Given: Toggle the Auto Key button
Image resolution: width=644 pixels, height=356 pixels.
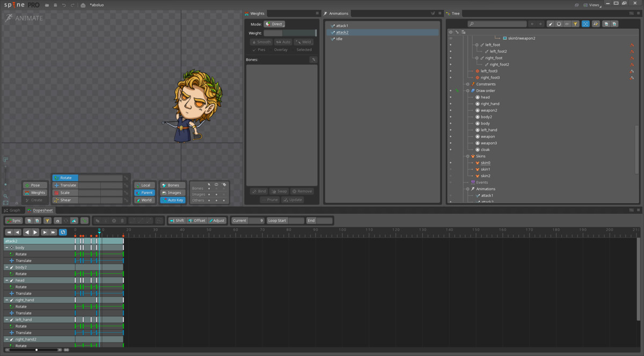Looking at the screenshot, I should pos(173,200).
